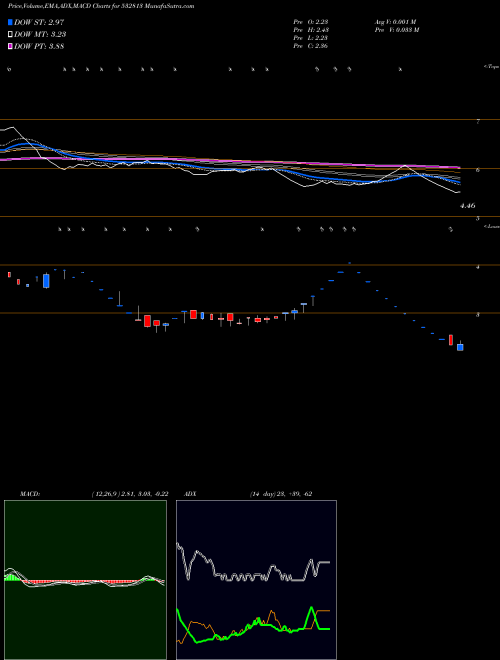This screenshot has height=660, width=500.
Task: Click the white DOW MT legend swatch
Action: point(10,34)
